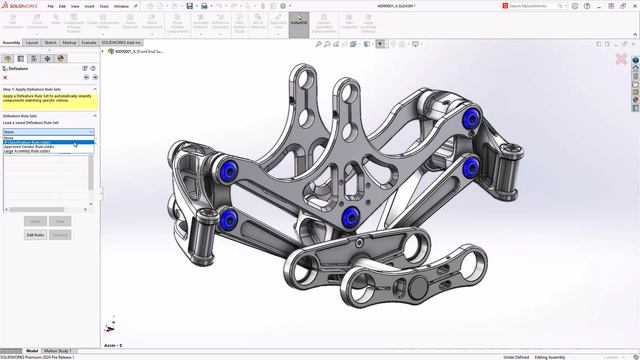Click Search MySolidWorks input field
This screenshot has height=360, width=640.
(533, 6)
